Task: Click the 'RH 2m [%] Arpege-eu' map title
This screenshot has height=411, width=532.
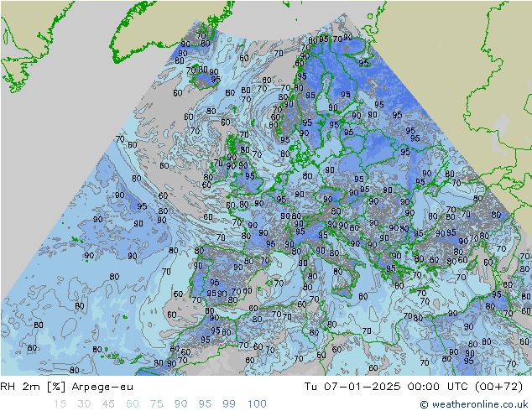Action: pyautogui.click(x=67, y=387)
